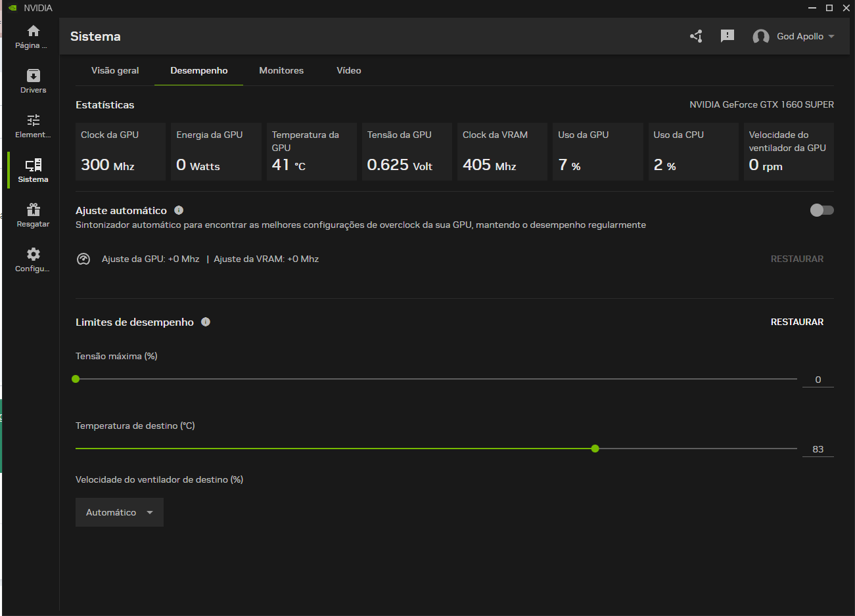Open the feedback exclamation icon

[728, 36]
